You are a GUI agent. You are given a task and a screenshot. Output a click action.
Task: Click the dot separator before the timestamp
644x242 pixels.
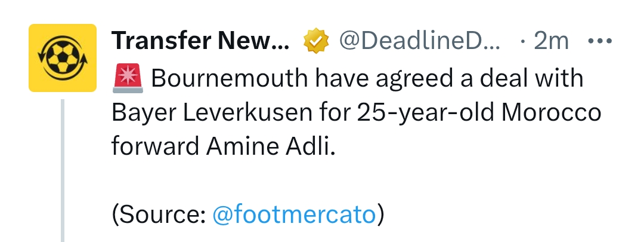(523, 41)
